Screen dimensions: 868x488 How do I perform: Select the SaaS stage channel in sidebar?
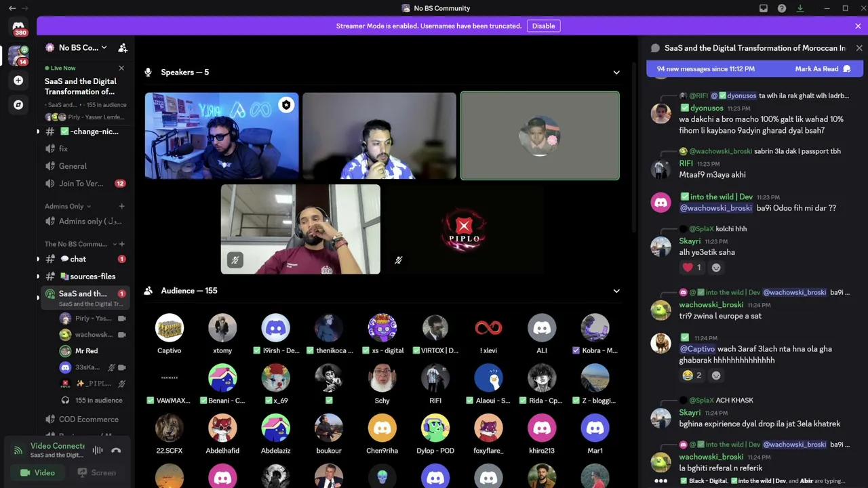pos(84,298)
